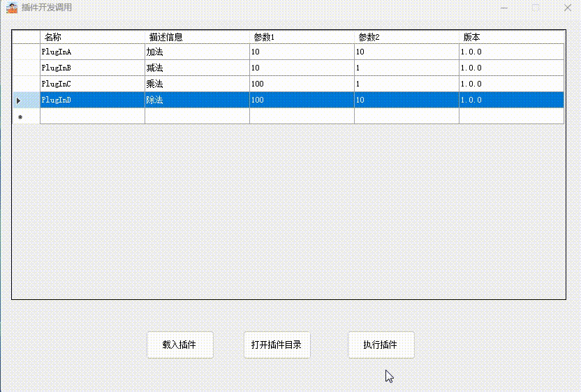Click the 描述信息 column header
Viewport: 581px width, 392px height.
click(197, 37)
